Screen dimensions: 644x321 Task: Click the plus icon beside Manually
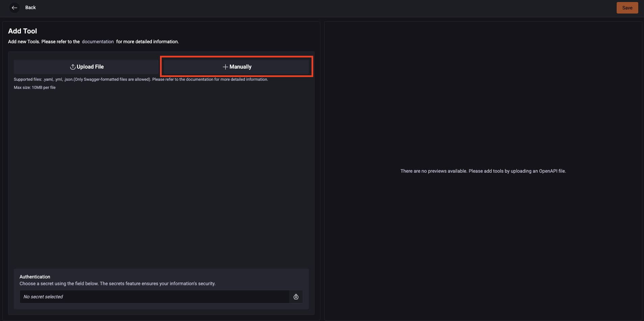click(x=225, y=67)
